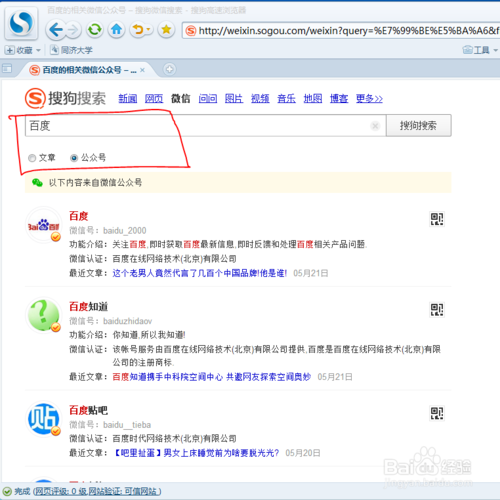Go to the home page icon

116,30
